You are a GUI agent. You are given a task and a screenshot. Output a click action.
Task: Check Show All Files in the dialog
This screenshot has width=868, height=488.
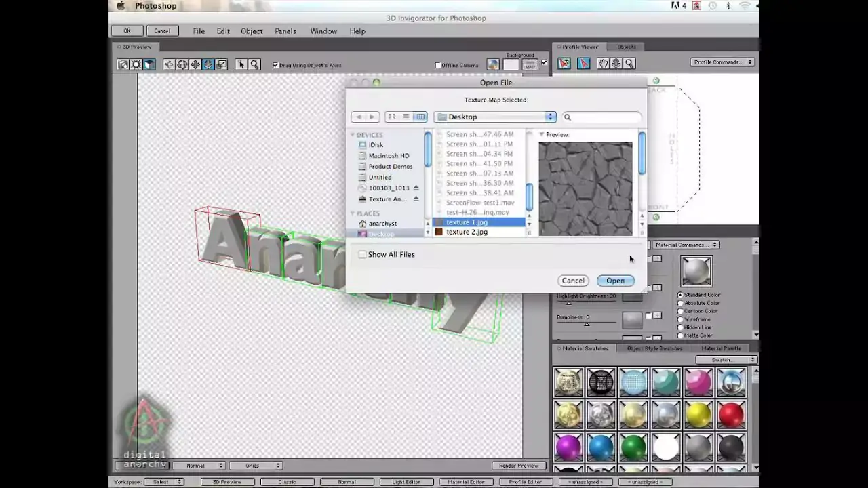(363, 254)
